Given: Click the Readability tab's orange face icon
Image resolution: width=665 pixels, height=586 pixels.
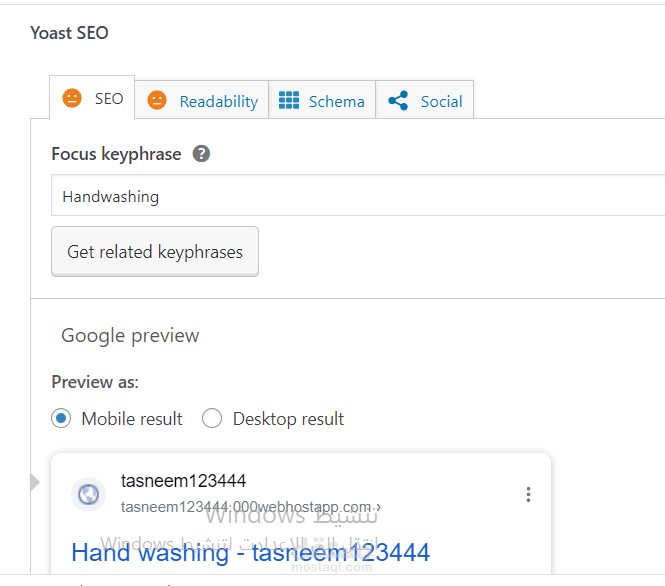Looking at the screenshot, I should (x=157, y=101).
